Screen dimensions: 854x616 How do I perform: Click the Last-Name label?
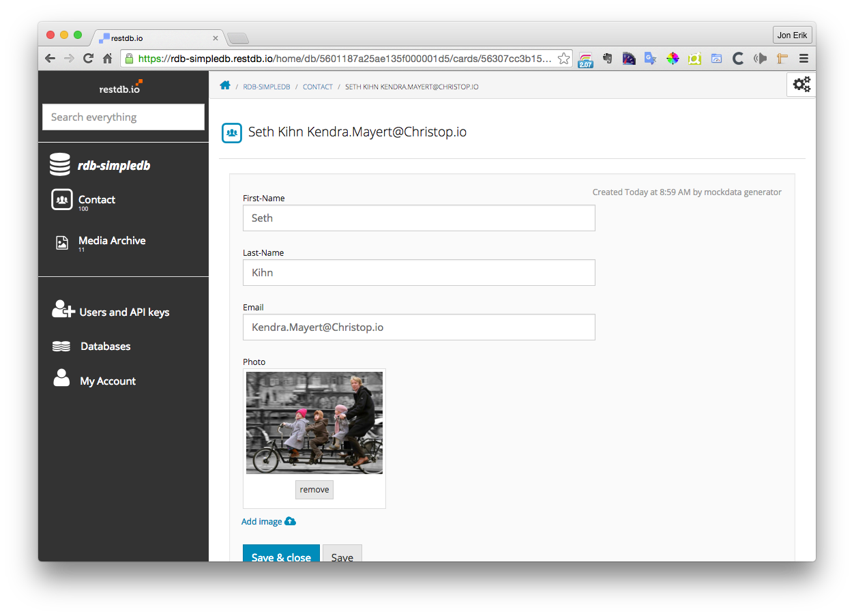coord(263,252)
